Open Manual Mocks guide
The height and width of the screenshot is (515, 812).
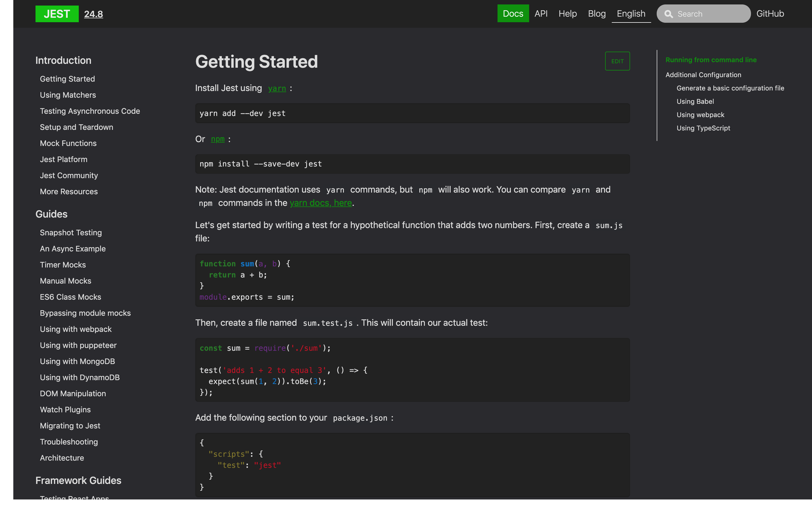(x=65, y=281)
